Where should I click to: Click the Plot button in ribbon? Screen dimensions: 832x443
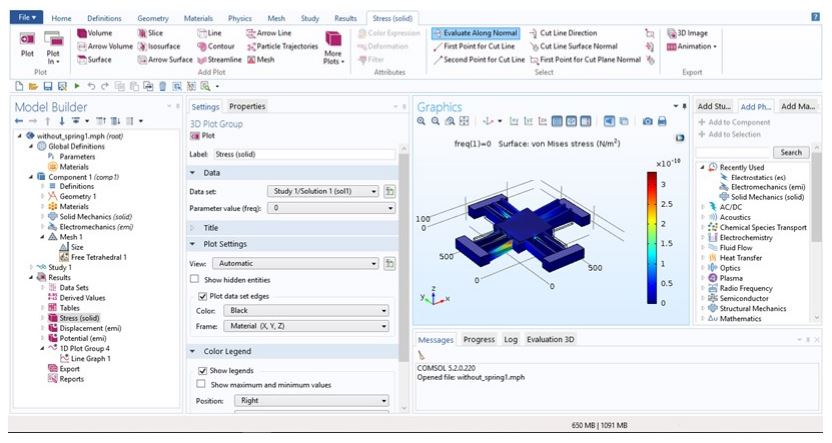coord(27,46)
